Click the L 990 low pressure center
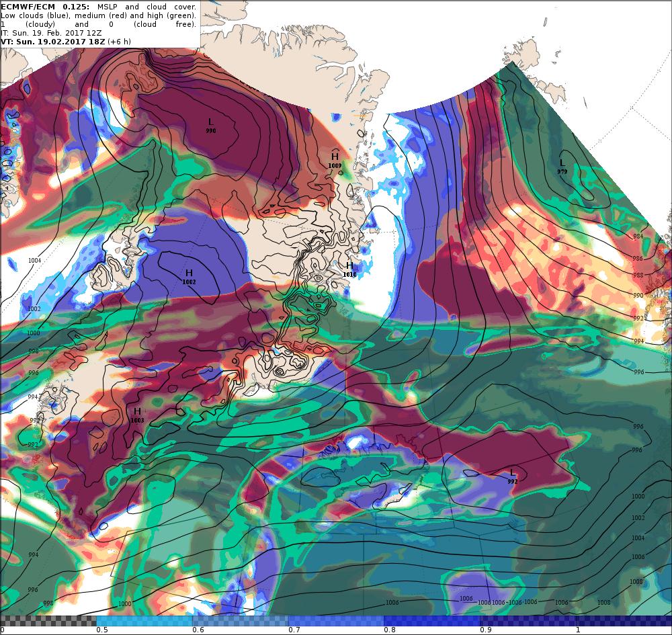Viewport: 672px width, 635px height. (210, 126)
